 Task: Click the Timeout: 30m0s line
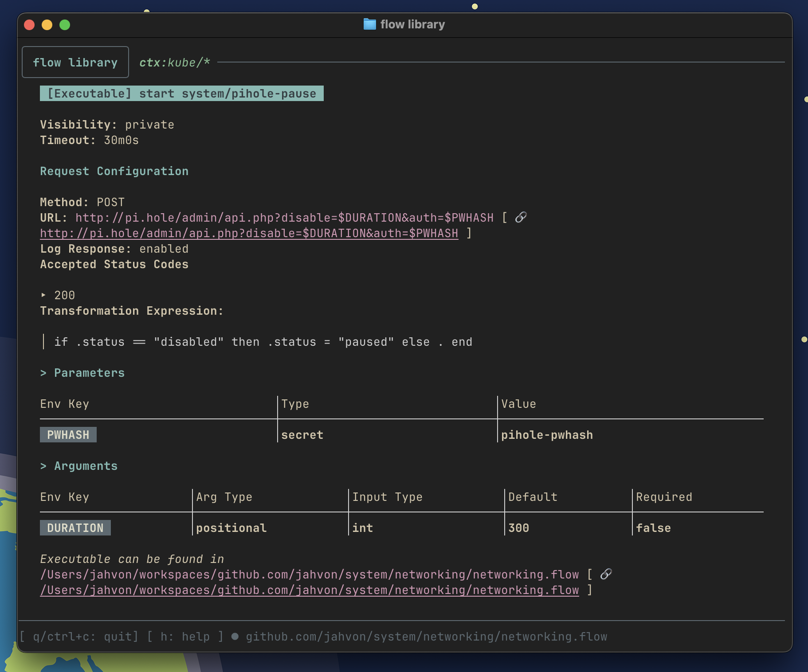pos(90,140)
